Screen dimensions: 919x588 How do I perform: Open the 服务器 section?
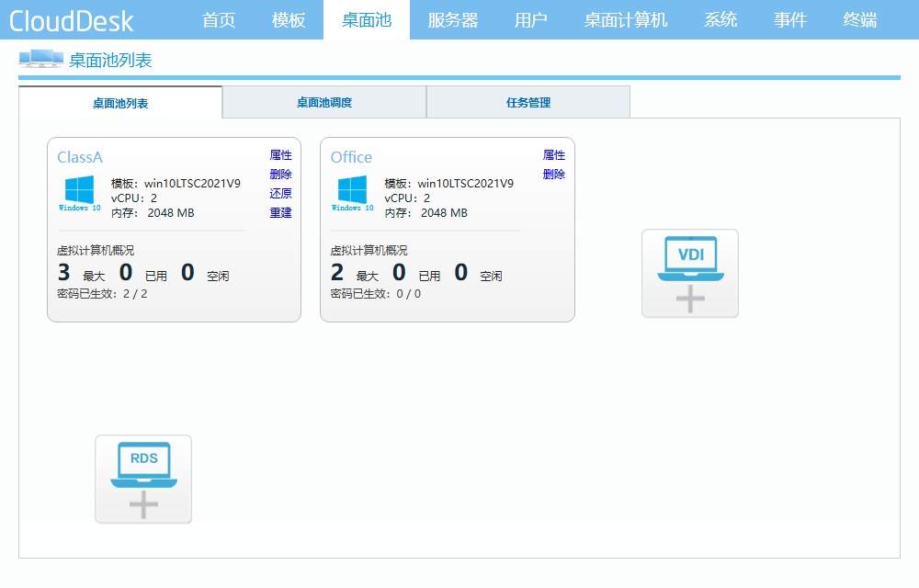point(453,20)
